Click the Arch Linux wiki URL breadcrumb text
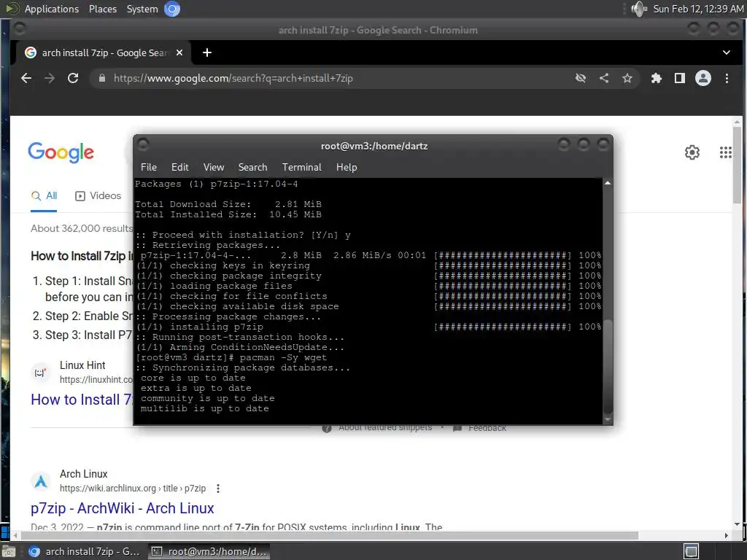The image size is (747, 560). point(133,489)
